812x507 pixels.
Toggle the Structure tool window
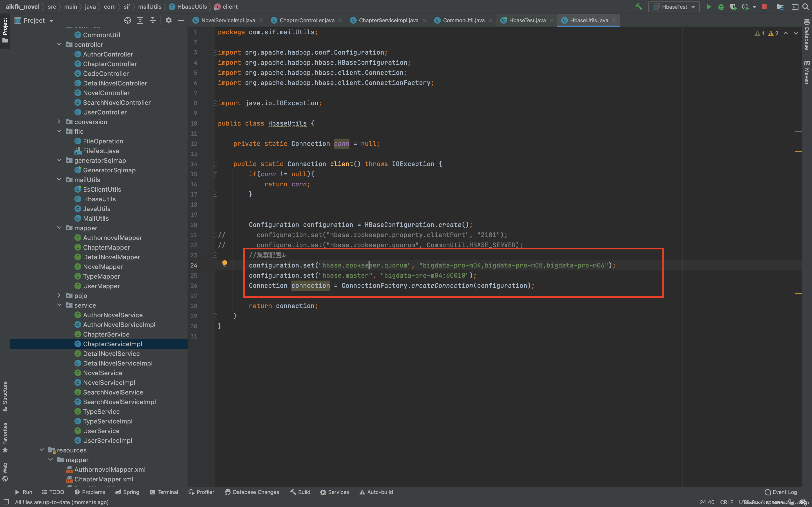coord(5,396)
